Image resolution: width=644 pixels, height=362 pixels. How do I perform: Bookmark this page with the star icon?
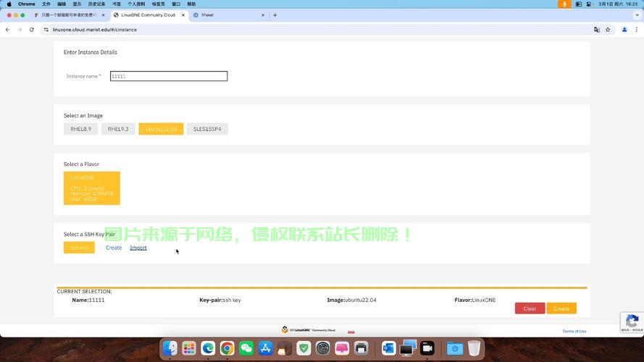pos(608,30)
